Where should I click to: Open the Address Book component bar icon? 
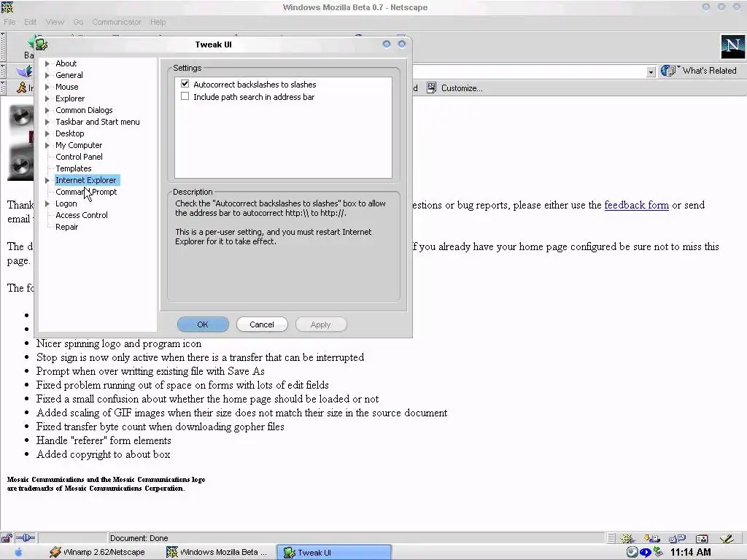[701, 539]
